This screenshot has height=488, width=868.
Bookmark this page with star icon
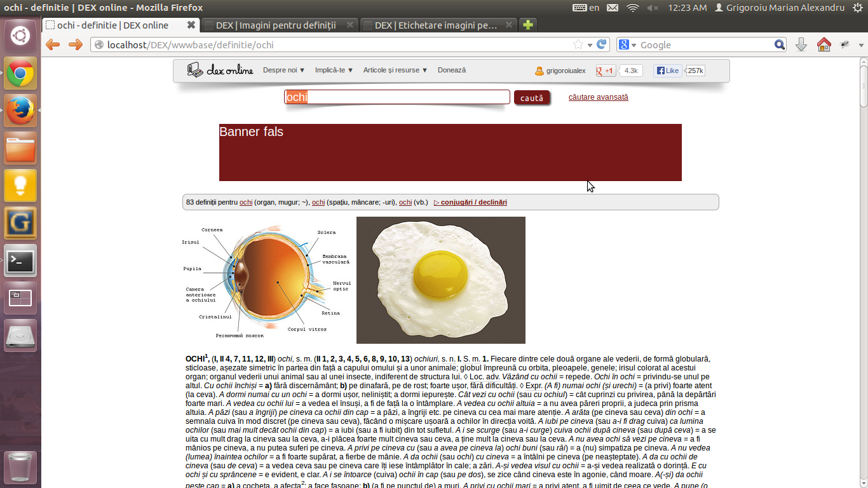578,44
